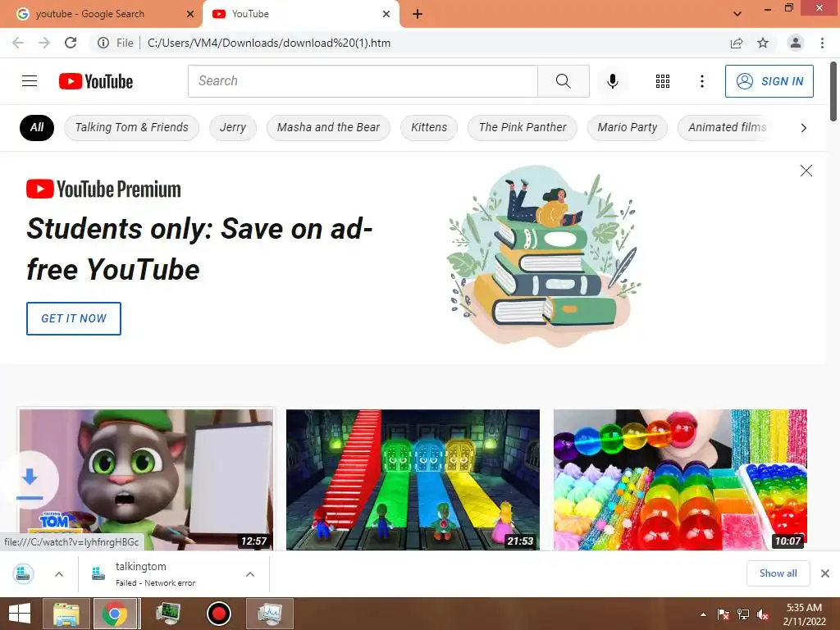Click Chrome icon in taskbar
Viewport: 840px width, 630px height.
click(115, 614)
